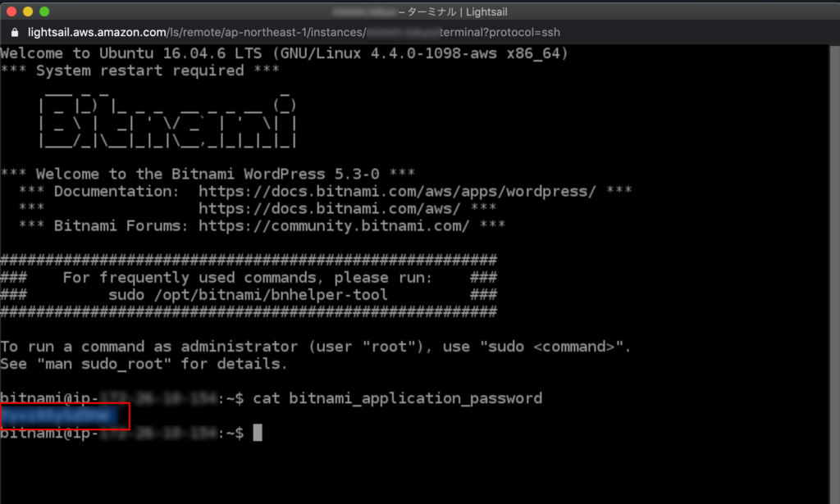Click the cat bitnami_application_password command text
Viewport: 840px width, 504px height.
tap(397, 398)
